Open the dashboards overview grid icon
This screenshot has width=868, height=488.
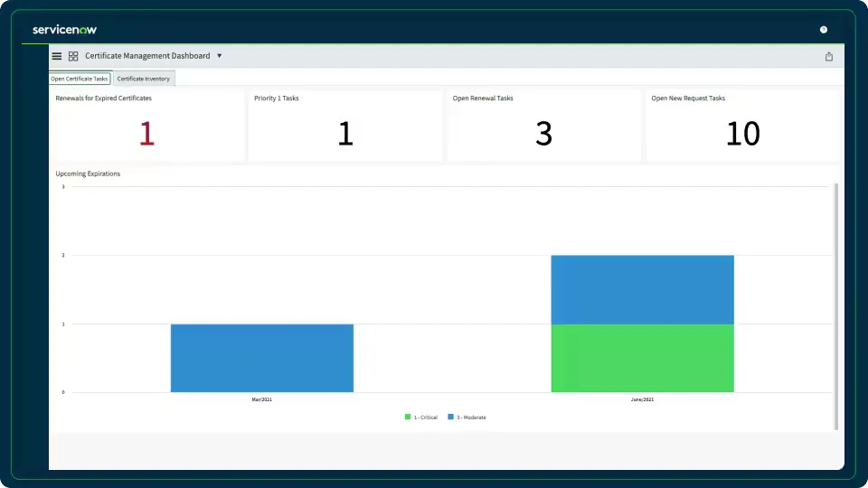click(x=73, y=56)
